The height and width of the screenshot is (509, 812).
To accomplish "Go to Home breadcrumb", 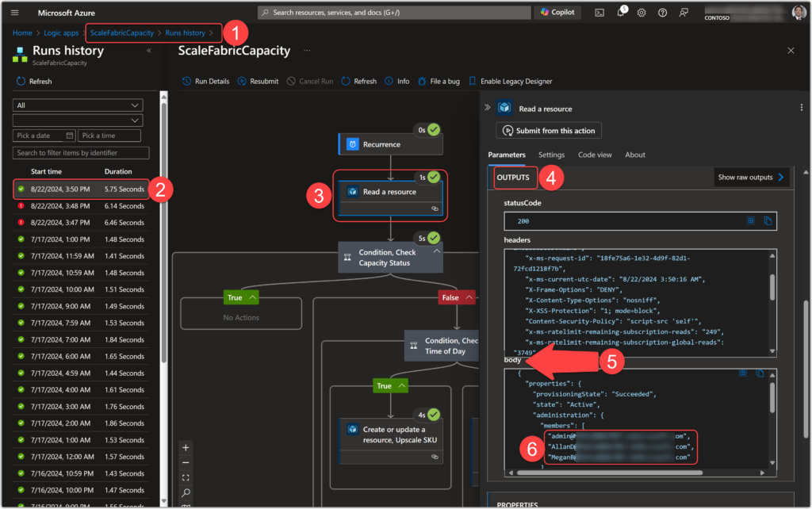I will tap(22, 33).
